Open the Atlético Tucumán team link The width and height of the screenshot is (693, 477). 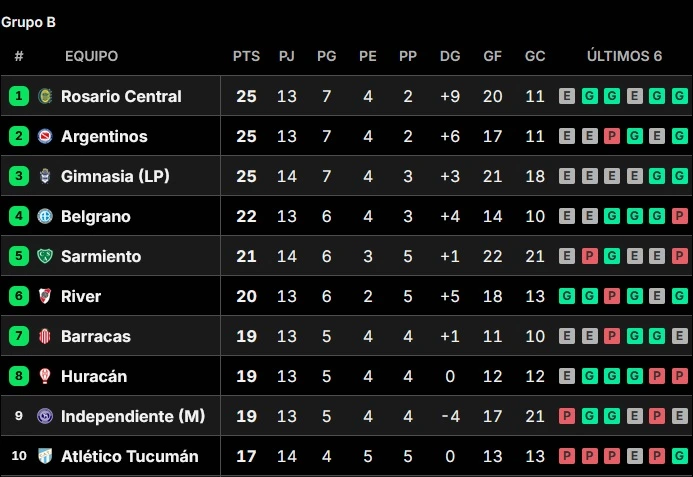click(x=129, y=456)
